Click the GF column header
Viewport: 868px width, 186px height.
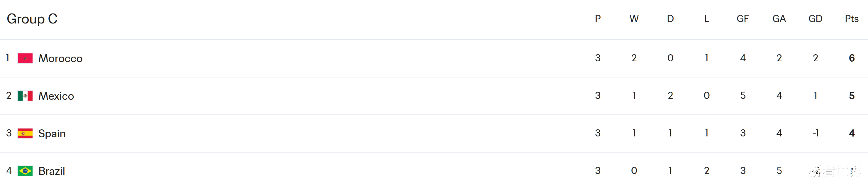click(743, 19)
